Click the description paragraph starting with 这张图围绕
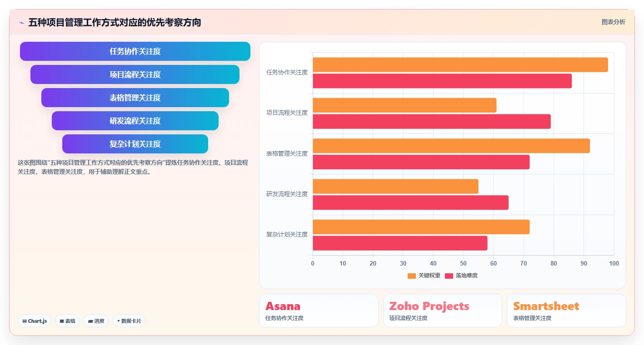The width and height of the screenshot is (644, 345). pos(133,167)
